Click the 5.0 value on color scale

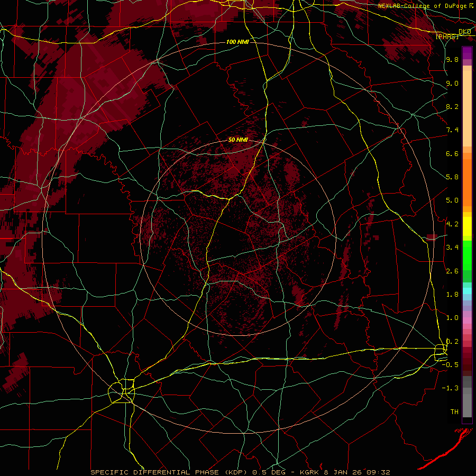click(452, 200)
